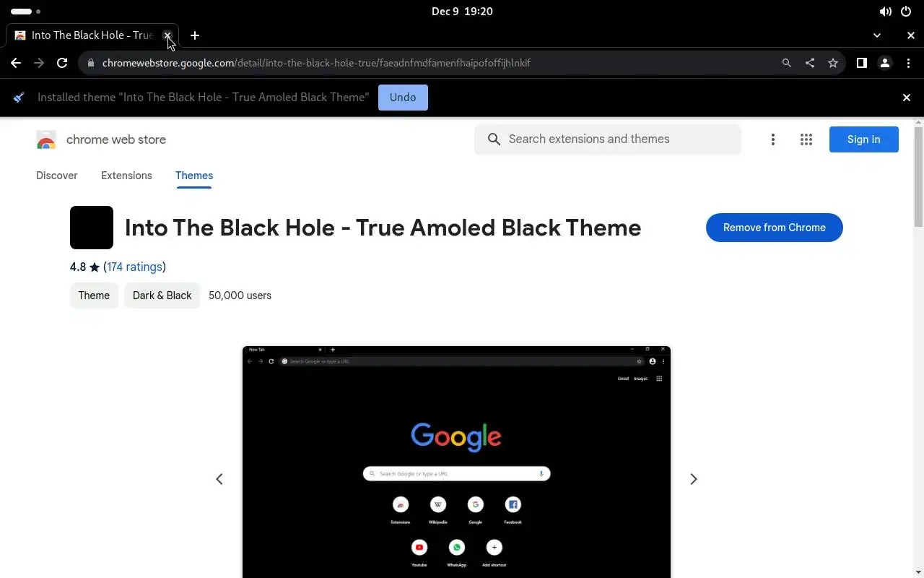Undo the theme installation
The height and width of the screenshot is (578, 924).
coord(403,98)
